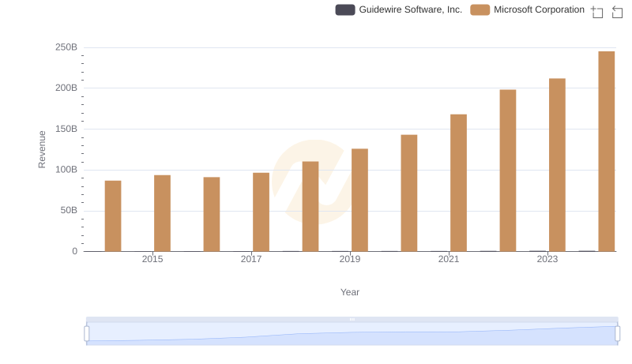The height and width of the screenshot is (364, 632).
Task: Click the Microsoft 2016 revenue bar
Action: click(212, 214)
